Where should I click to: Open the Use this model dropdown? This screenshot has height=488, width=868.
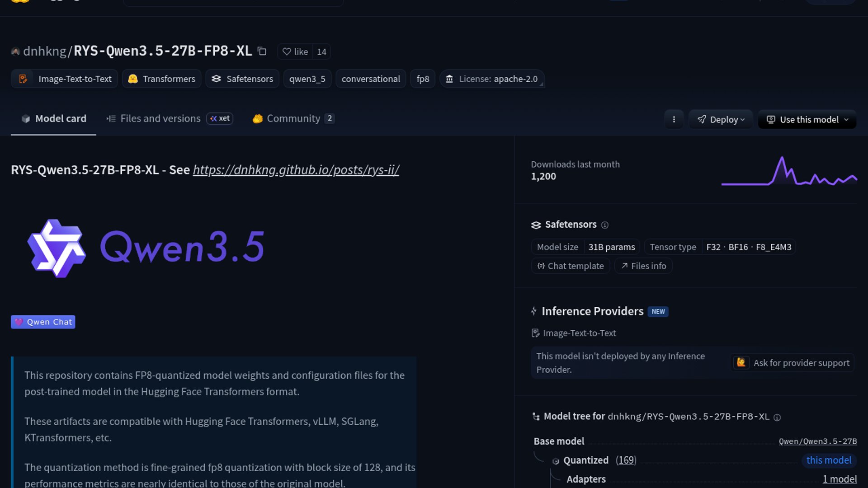tap(807, 119)
